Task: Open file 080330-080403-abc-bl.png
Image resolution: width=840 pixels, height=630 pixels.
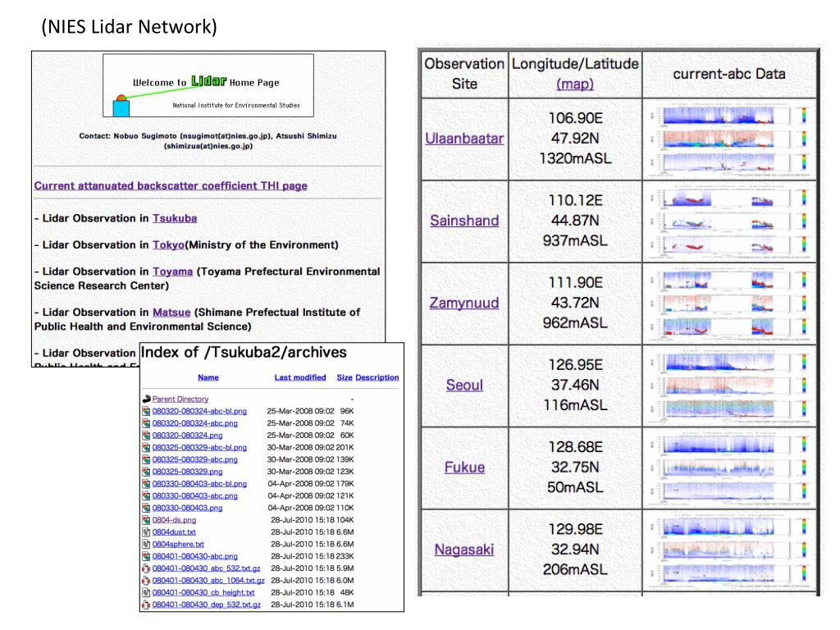Action: pos(199,483)
